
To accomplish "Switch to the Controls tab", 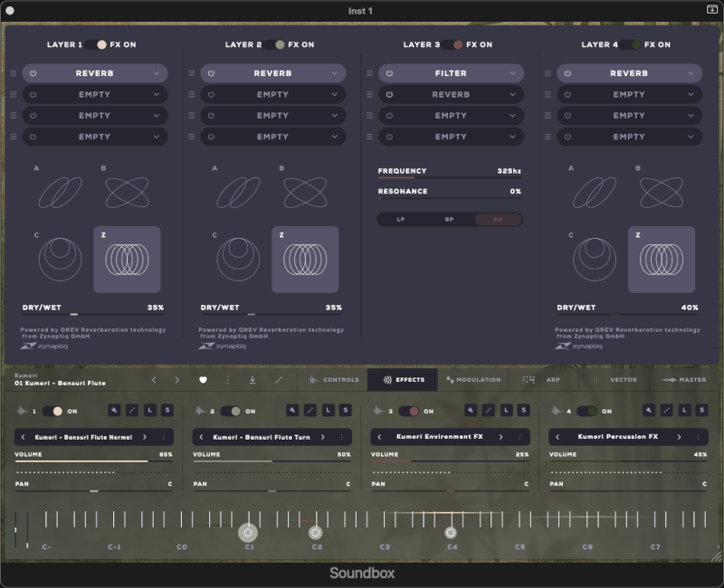I will (x=333, y=380).
